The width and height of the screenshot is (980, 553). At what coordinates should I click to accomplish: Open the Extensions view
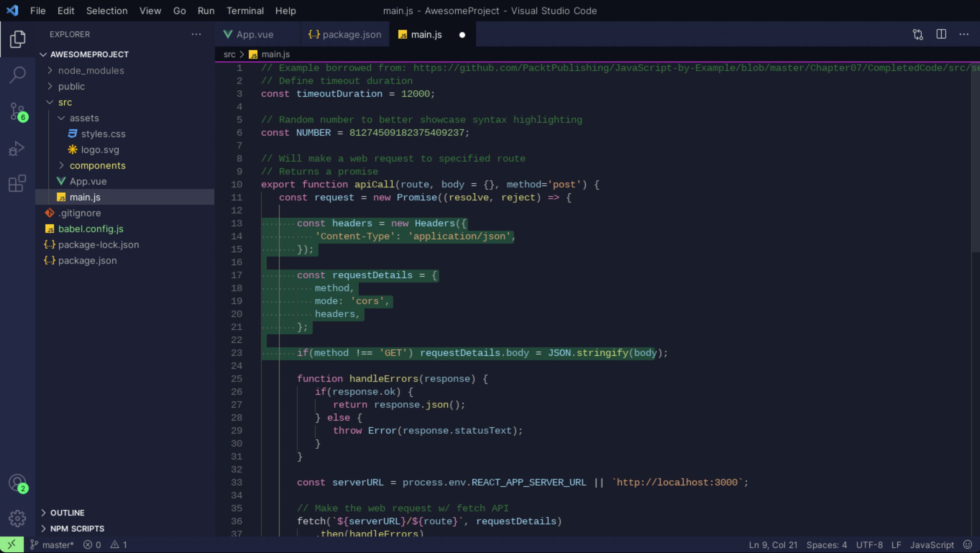click(17, 184)
